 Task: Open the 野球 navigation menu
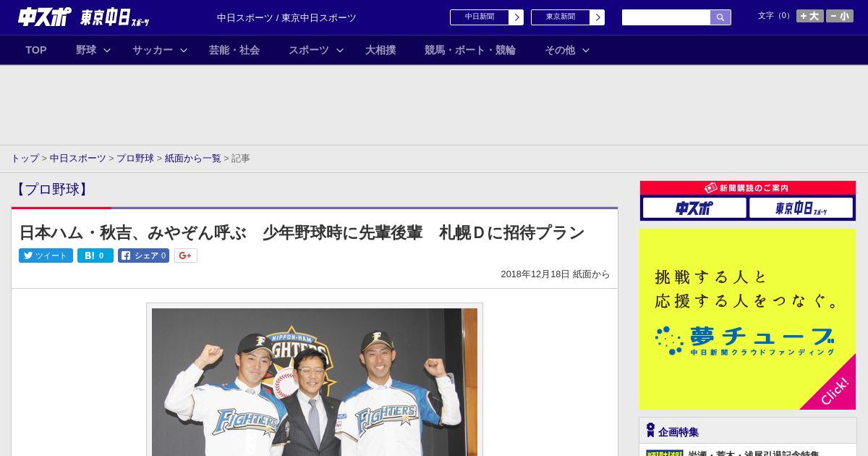[x=86, y=50]
